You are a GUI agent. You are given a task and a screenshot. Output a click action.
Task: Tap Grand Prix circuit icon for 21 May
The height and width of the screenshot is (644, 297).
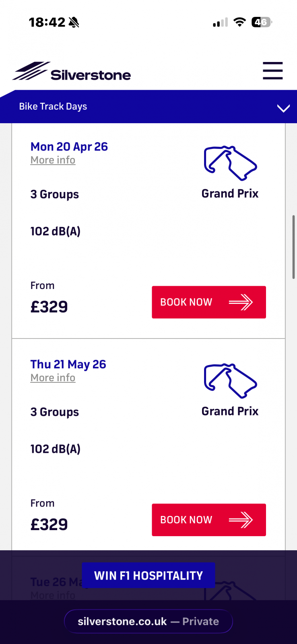click(x=230, y=381)
